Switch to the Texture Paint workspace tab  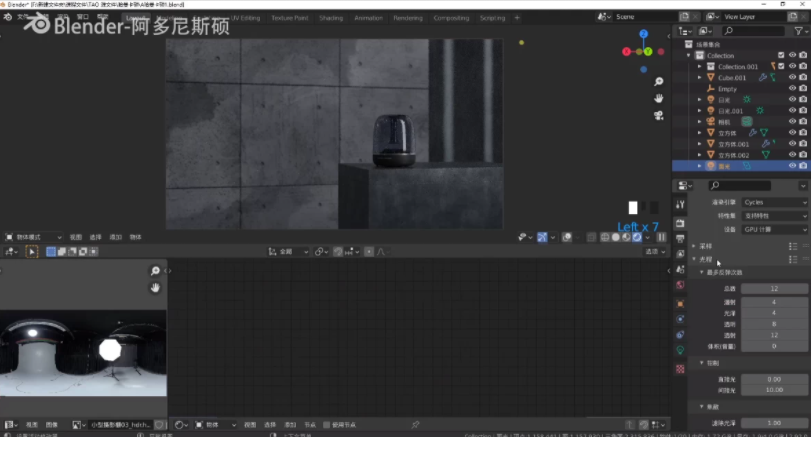[290, 18]
